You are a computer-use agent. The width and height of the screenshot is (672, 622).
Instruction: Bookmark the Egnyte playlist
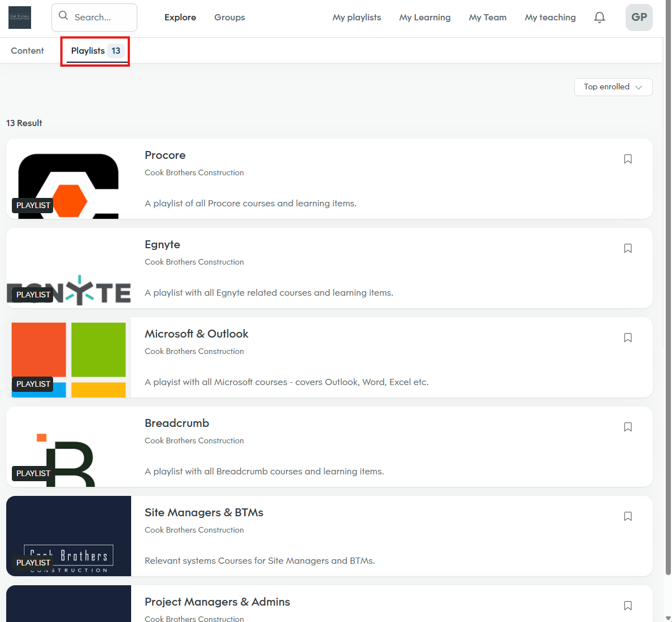tap(628, 248)
